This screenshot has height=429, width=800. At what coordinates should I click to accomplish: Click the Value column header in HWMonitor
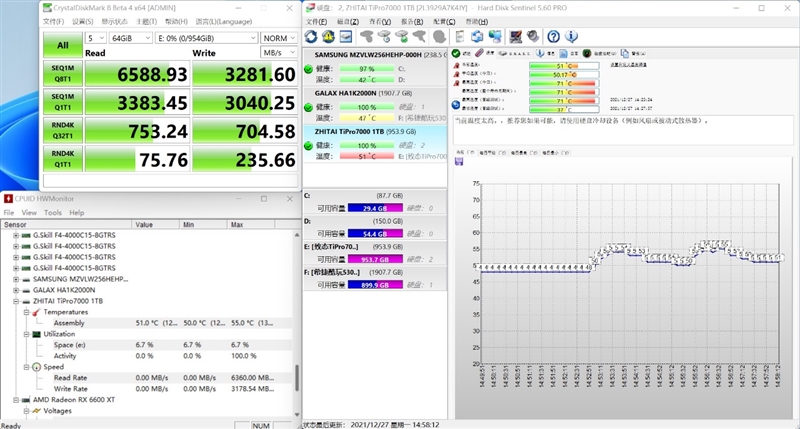tap(155, 224)
